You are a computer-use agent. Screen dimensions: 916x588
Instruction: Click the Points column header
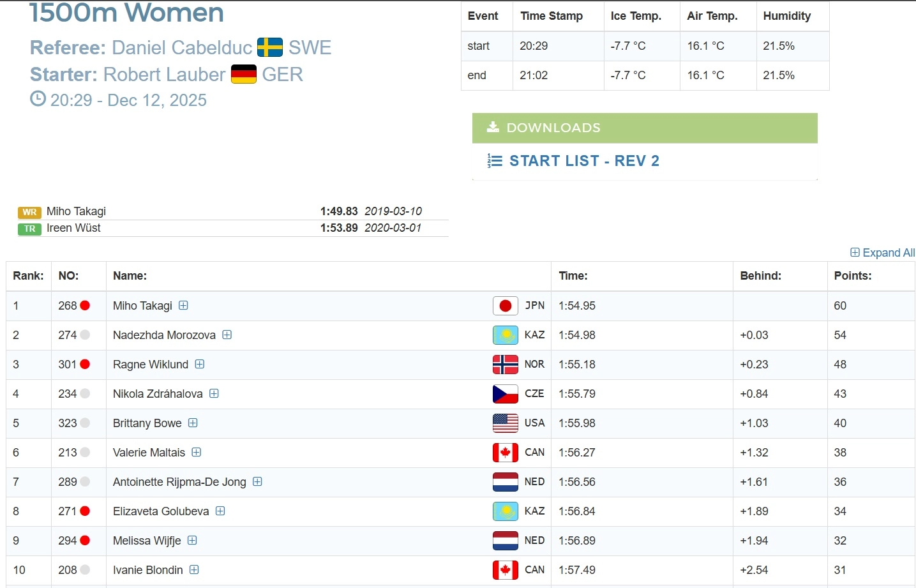coord(852,276)
